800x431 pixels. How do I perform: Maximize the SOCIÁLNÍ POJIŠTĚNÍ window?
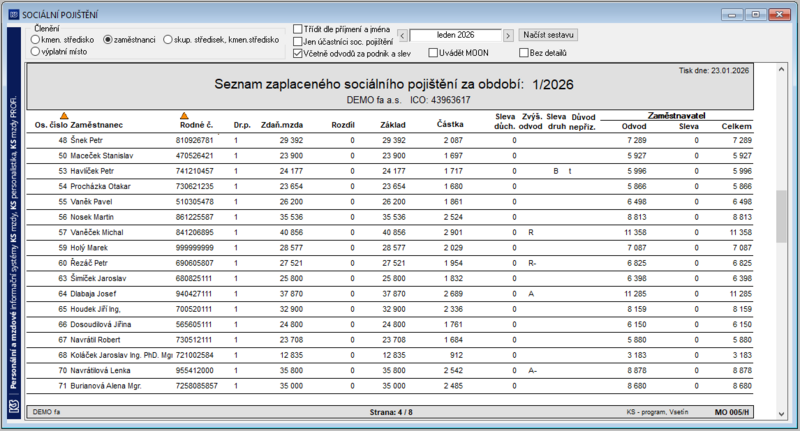[x=756, y=15]
